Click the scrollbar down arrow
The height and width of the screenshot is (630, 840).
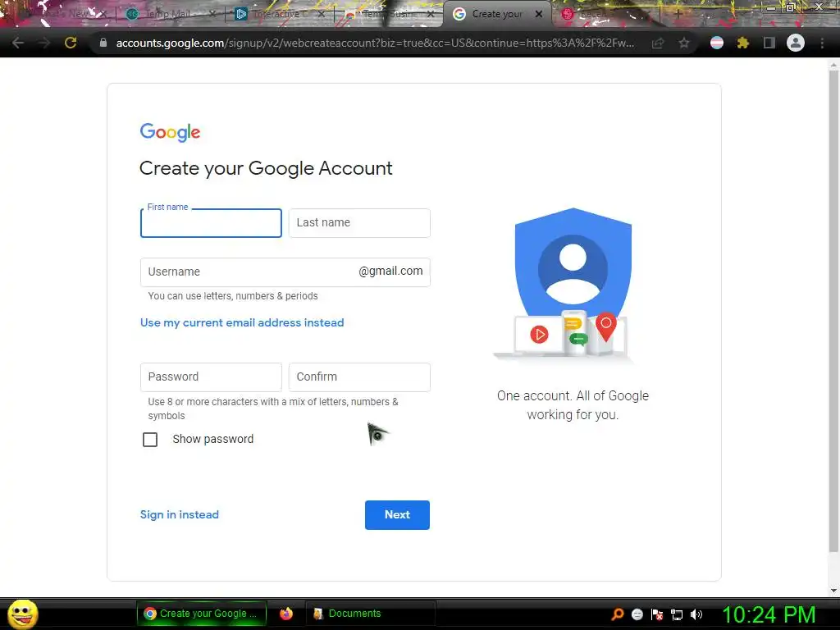point(833,590)
